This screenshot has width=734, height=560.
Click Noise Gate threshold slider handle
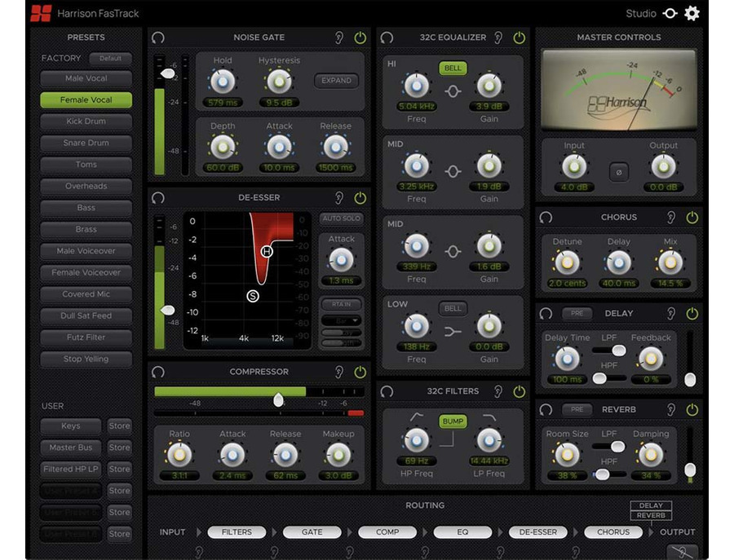tap(167, 74)
